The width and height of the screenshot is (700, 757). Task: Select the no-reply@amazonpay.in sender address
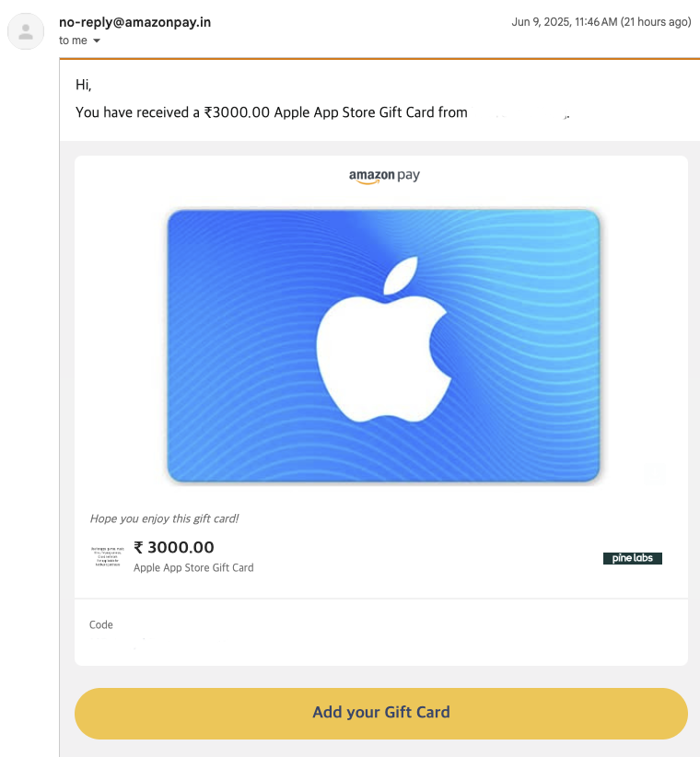(134, 22)
